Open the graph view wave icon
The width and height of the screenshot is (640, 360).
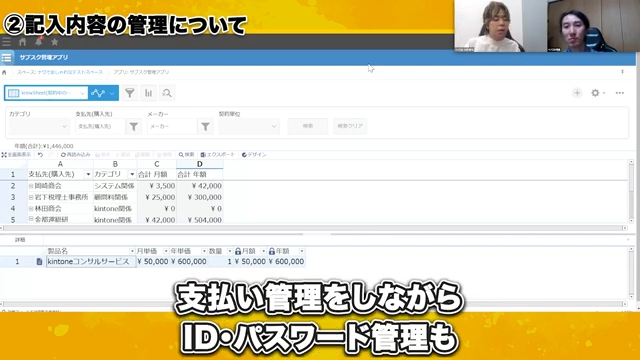[98, 93]
